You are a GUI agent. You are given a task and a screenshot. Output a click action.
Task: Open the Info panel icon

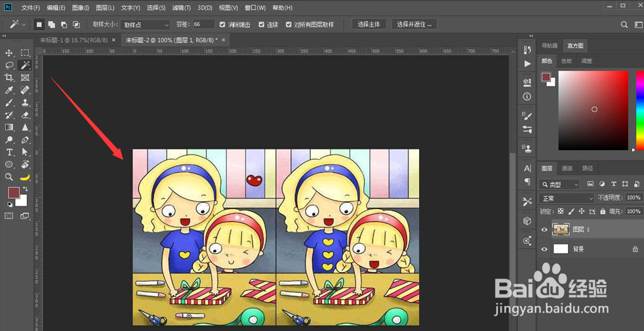(527, 96)
